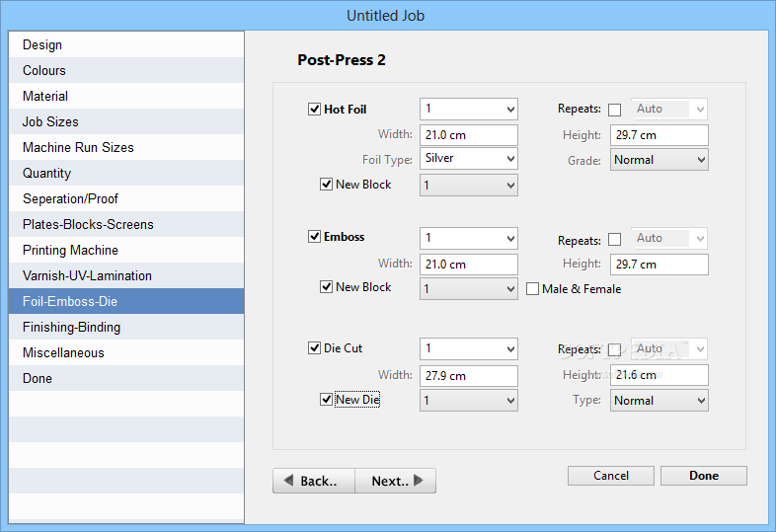Open Grade Normal dropdown
This screenshot has width=776, height=532.
[660, 160]
